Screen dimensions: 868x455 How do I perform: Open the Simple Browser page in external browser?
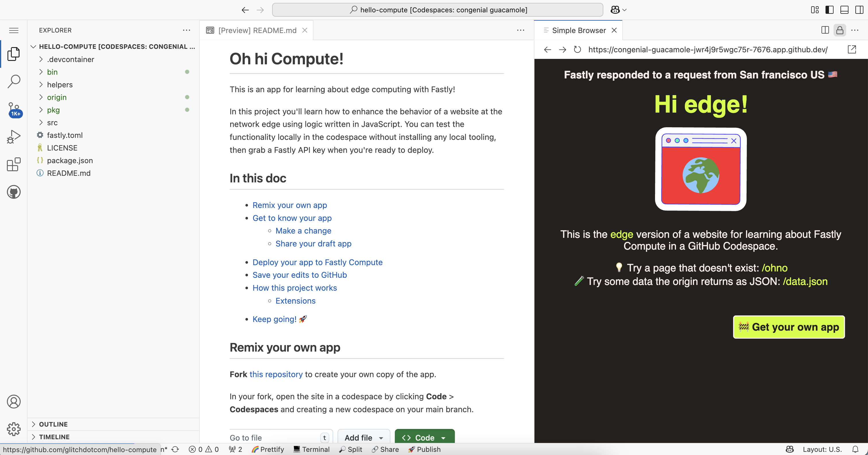(x=852, y=50)
